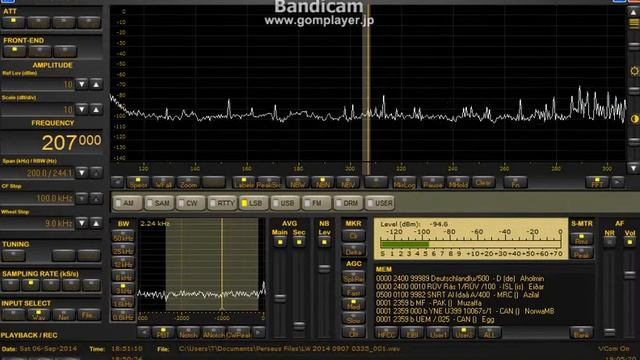
Task: Set AGC to Fast
Action: tap(353, 292)
